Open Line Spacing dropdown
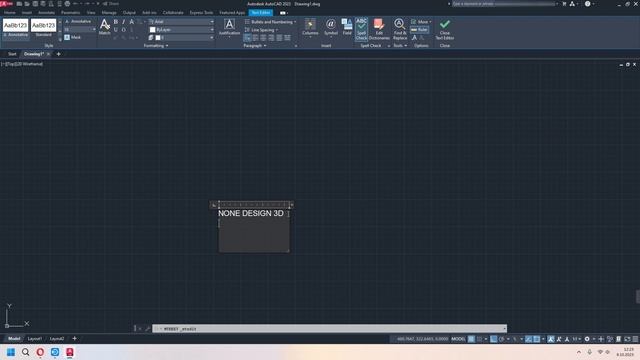Screen dimensions: 640x360 click(x=262, y=30)
